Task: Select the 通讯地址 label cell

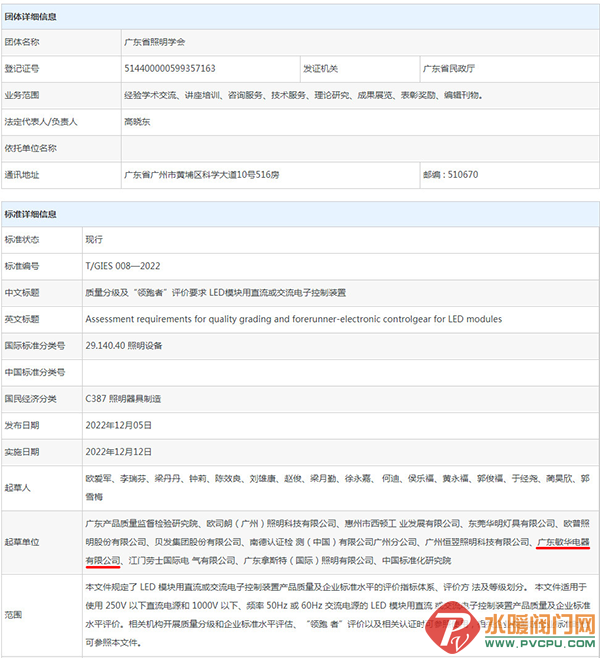Action: [61, 175]
